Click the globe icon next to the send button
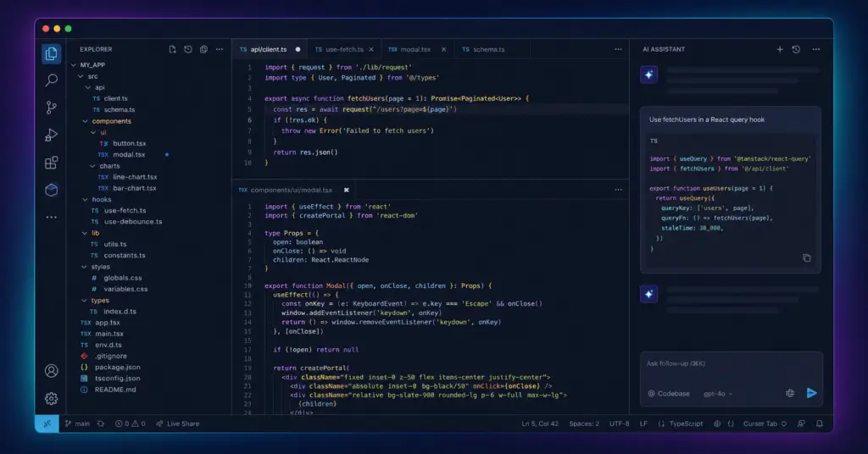This screenshot has height=454, width=868. pos(790,393)
